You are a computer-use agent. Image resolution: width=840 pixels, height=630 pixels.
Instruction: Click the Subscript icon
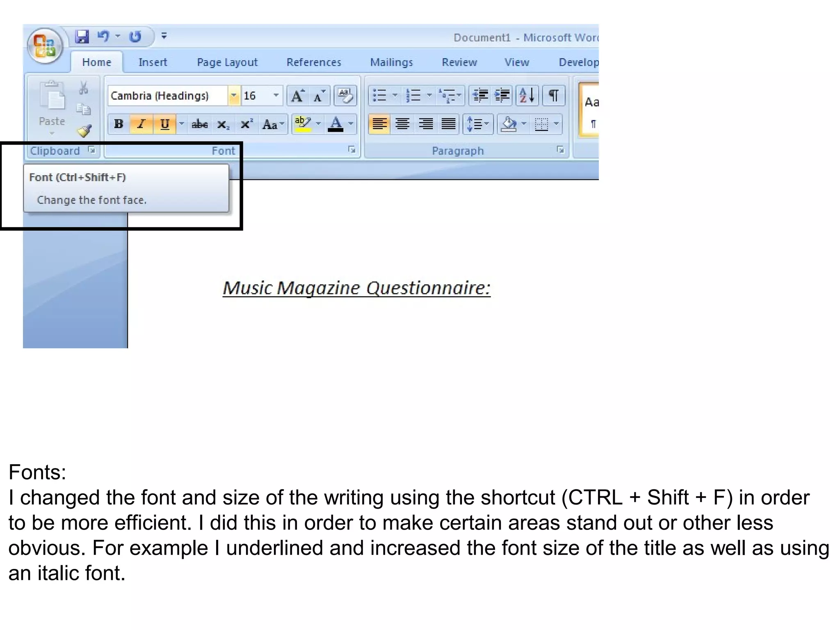(x=223, y=124)
